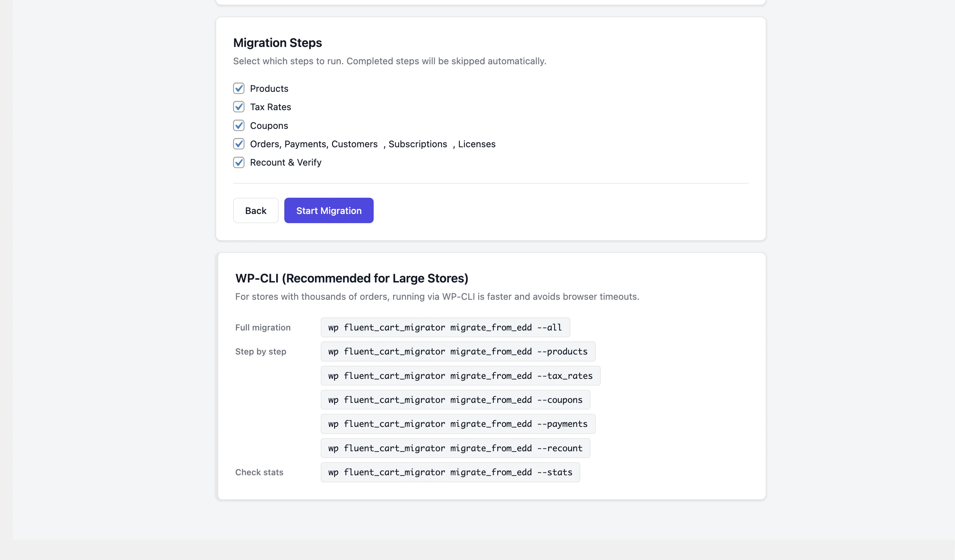Select the full migration --all command
Image resolution: width=955 pixels, height=560 pixels.
[x=445, y=327]
